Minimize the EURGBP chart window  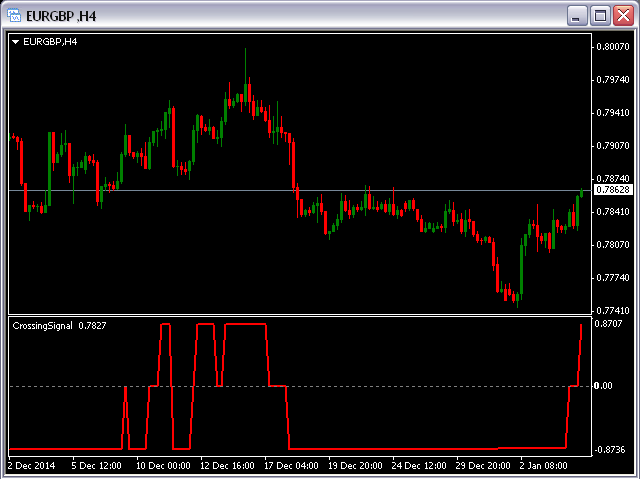[x=577, y=16]
